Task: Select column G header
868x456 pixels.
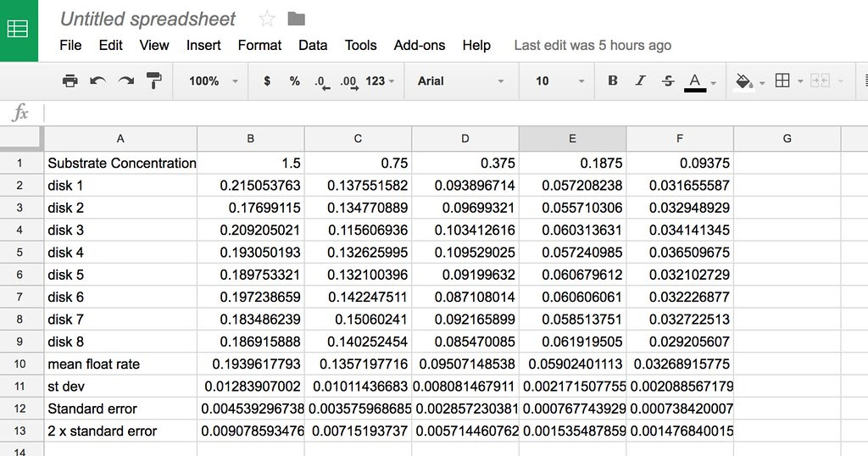Action: pyautogui.click(x=787, y=139)
